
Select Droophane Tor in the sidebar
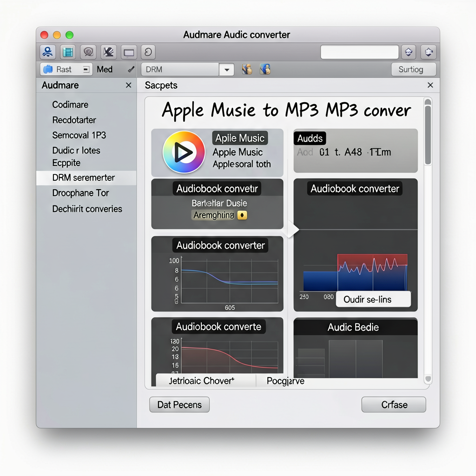coord(80,193)
